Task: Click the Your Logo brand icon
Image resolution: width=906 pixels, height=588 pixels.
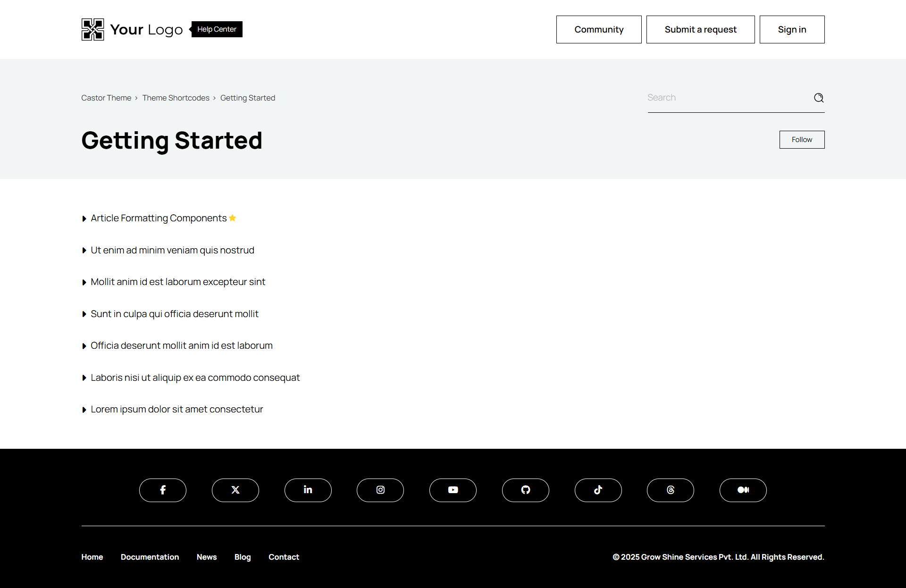Action: (x=92, y=29)
